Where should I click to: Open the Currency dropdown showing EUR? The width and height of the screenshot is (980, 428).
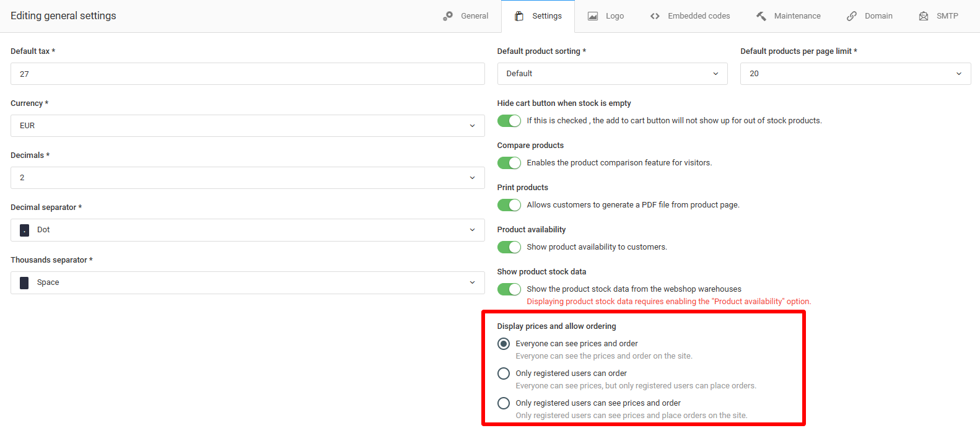click(248, 126)
